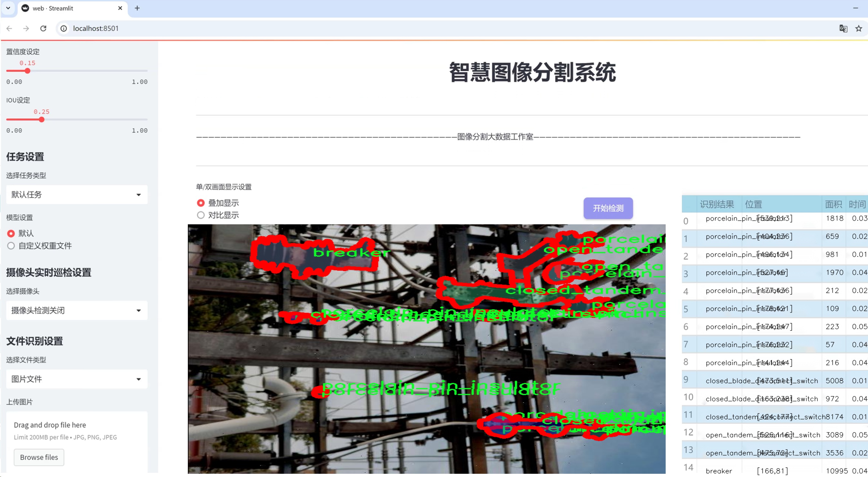868x477 pixels.
Task: Click area value 3089 in table
Action: [834, 435]
